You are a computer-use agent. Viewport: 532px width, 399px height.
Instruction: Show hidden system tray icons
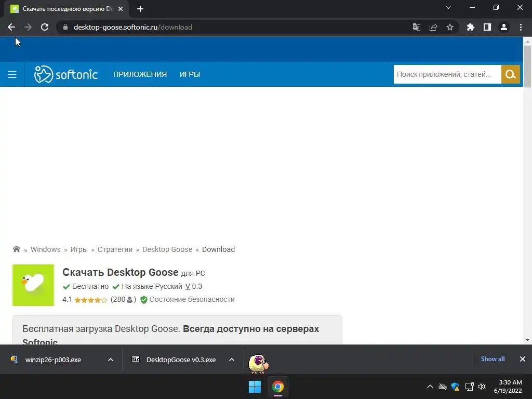pyautogui.click(x=430, y=387)
